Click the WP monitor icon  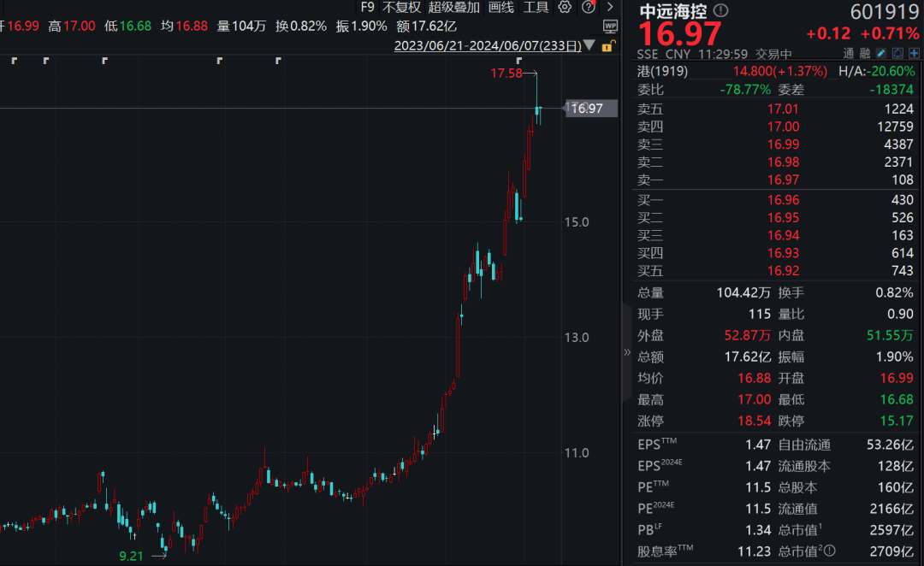coord(610,26)
